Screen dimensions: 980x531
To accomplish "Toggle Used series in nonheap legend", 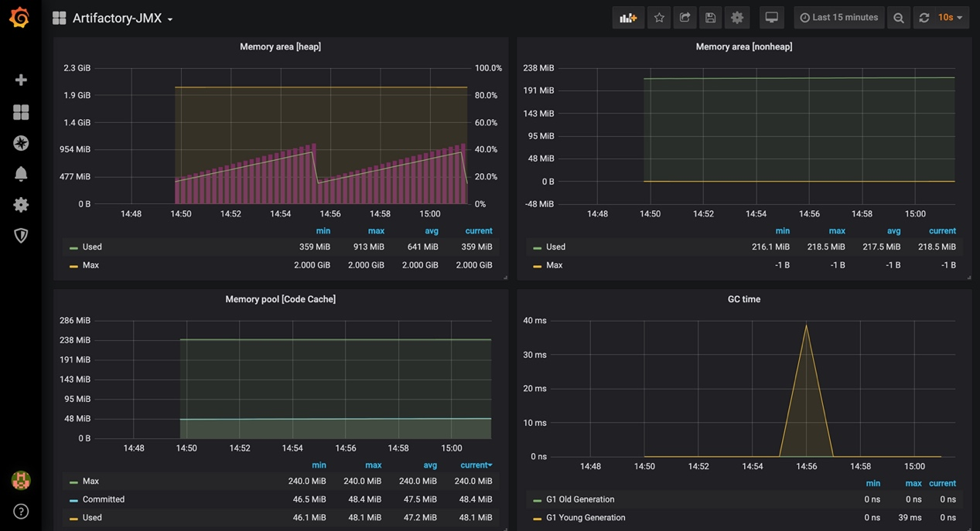I will click(x=555, y=247).
